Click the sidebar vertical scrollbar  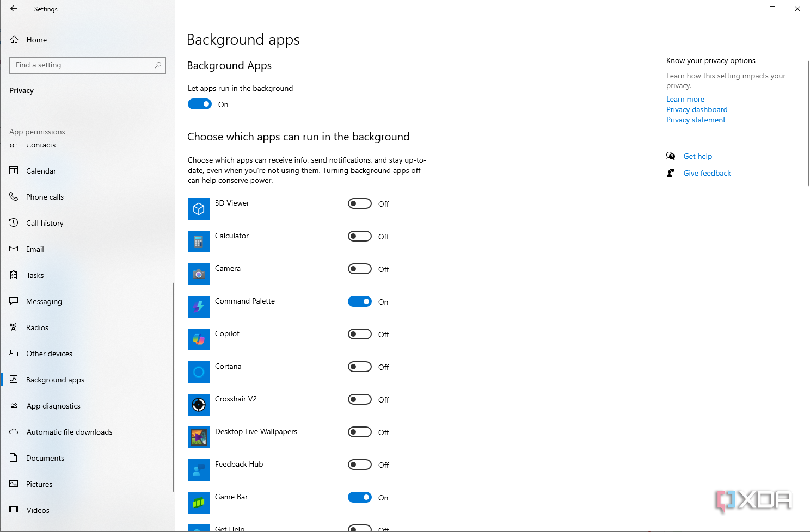pyautogui.click(x=173, y=387)
